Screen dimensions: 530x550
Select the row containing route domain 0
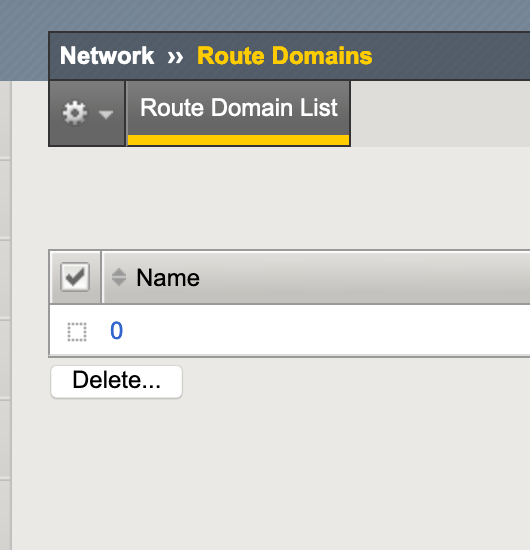[x=290, y=331]
